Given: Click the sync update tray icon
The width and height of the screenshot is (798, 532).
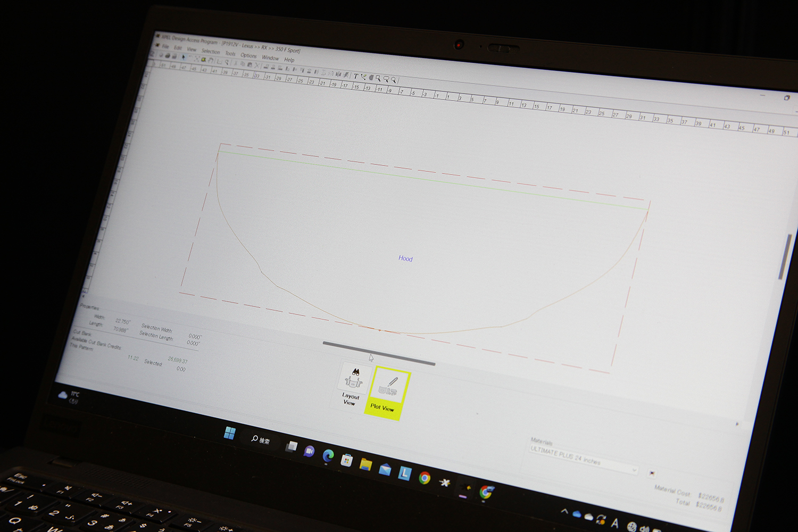Looking at the screenshot, I should pos(601,519).
